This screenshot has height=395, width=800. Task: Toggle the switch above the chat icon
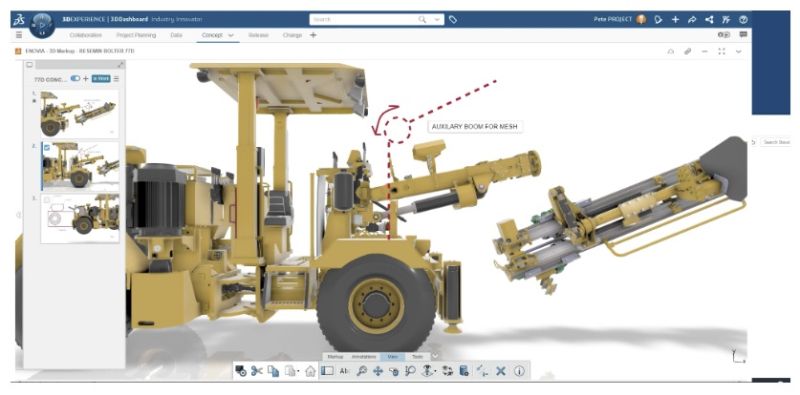pyautogui.click(x=724, y=35)
